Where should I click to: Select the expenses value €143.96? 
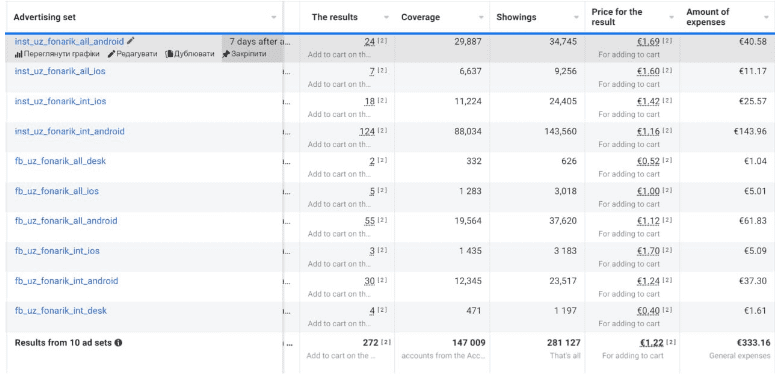click(x=750, y=131)
